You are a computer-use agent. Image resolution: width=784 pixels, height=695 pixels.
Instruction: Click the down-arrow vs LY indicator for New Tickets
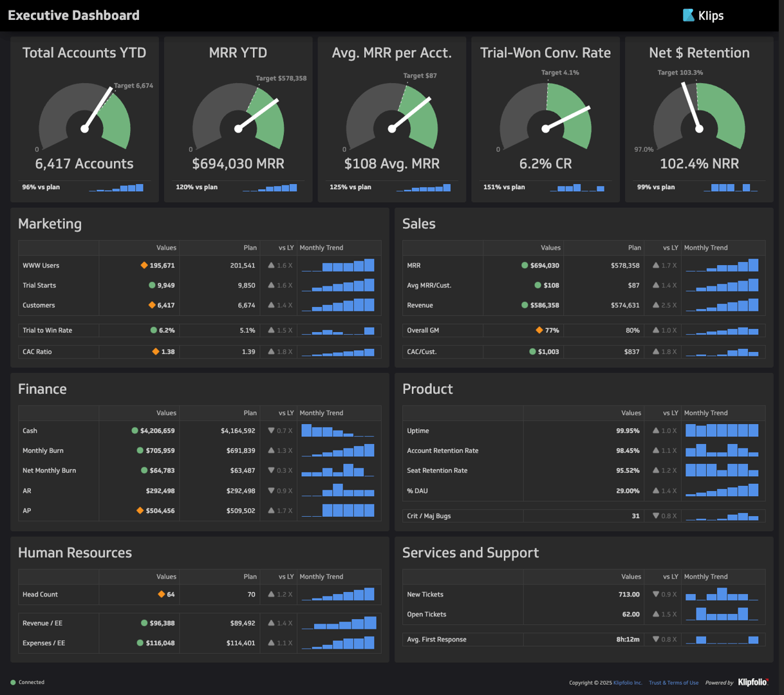(655, 594)
